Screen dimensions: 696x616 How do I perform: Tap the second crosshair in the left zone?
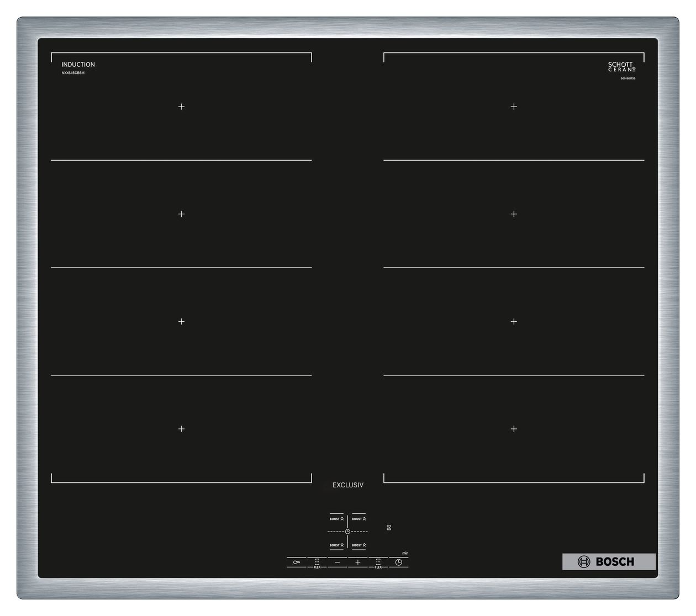coord(181,214)
